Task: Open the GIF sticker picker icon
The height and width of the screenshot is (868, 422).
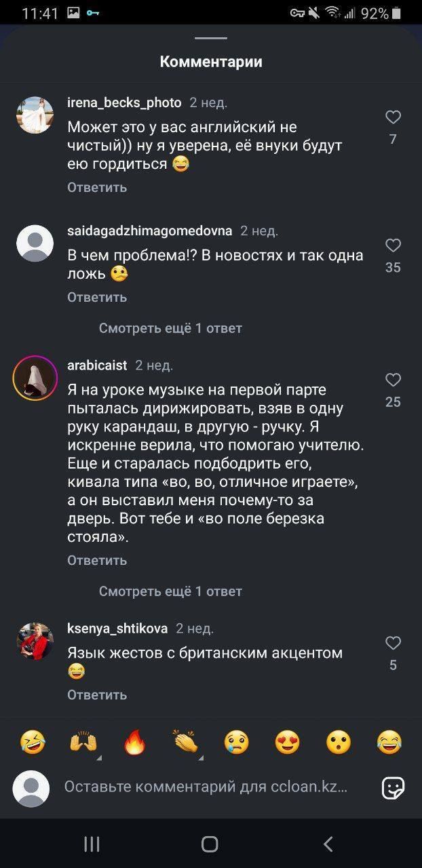Action: point(394,787)
